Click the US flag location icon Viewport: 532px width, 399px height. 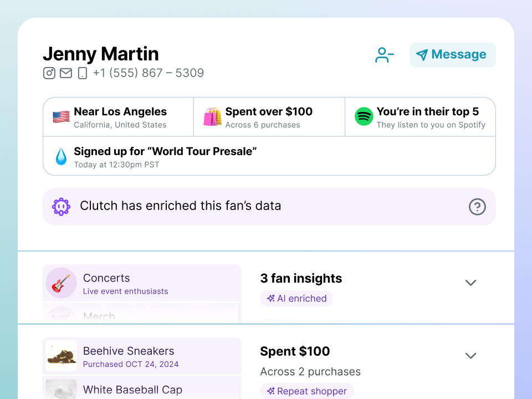pos(61,117)
